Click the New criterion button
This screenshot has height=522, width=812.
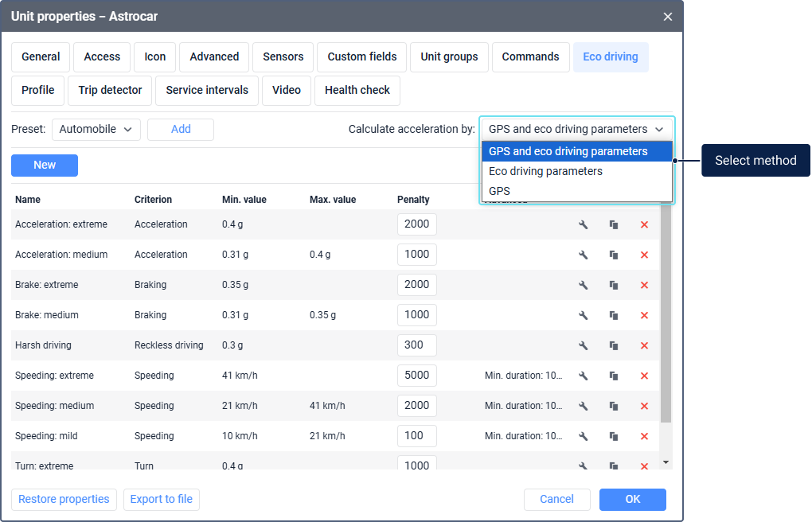45,165
